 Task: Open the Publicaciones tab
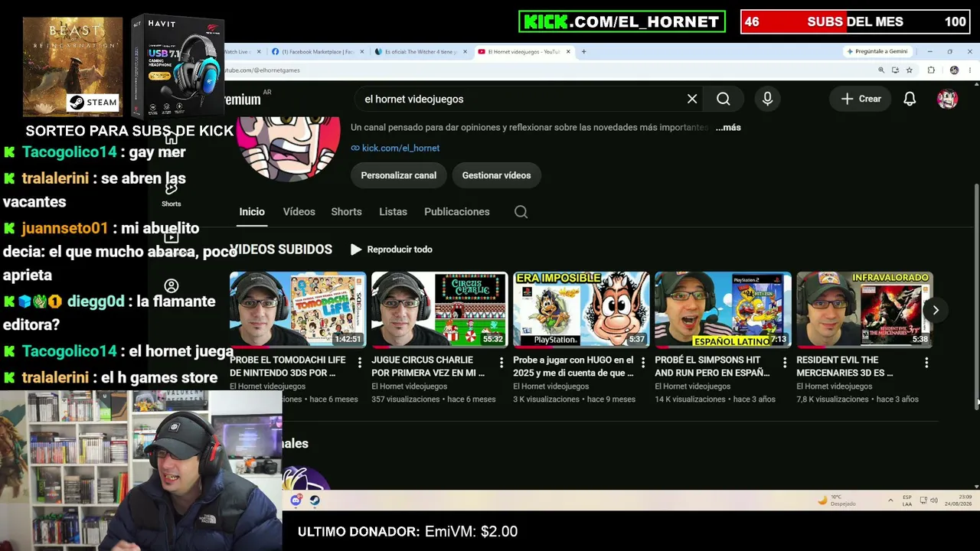click(x=456, y=212)
